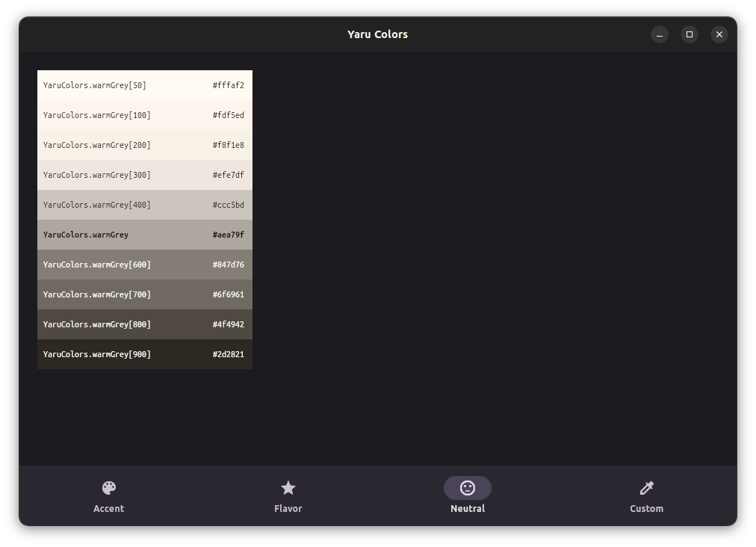Open the Custom eyedropper icon
Viewport: 756px width, 547px height.
[646, 488]
